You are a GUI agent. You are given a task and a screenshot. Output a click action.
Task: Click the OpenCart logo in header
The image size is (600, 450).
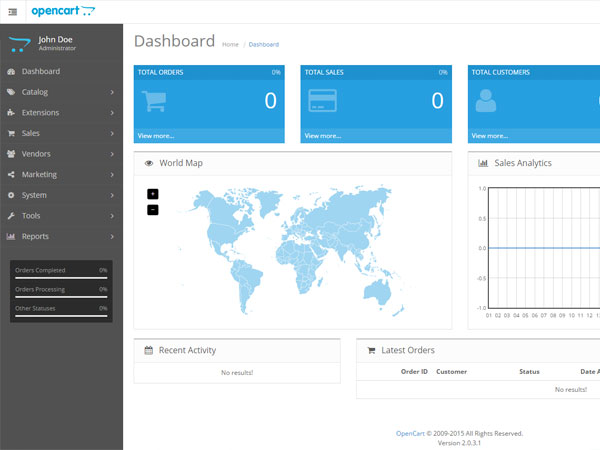pos(63,11)
